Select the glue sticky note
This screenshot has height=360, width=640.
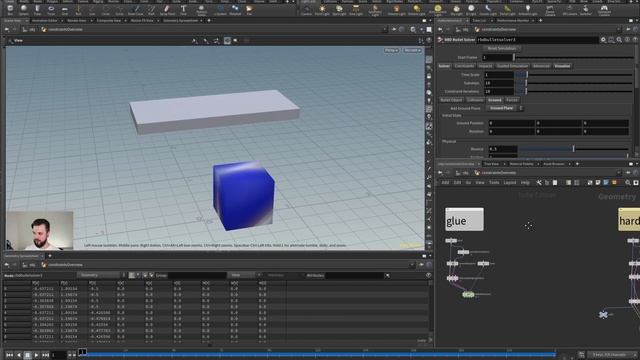pos(464,220)
